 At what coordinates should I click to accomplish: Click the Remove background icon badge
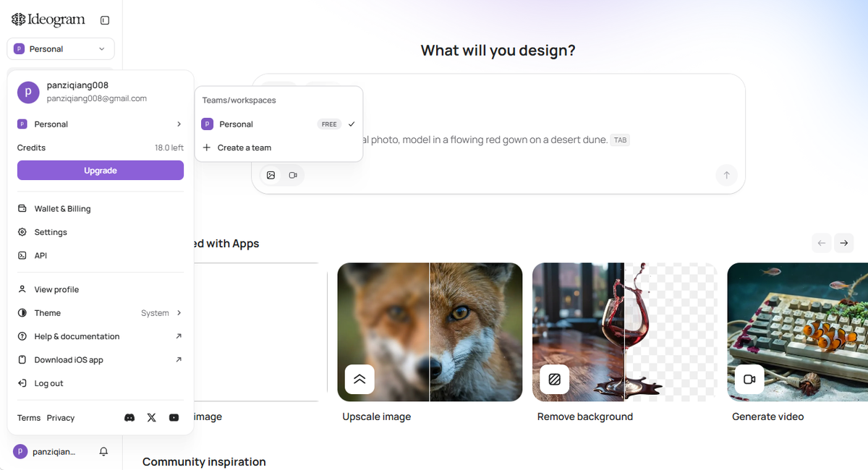555,379
